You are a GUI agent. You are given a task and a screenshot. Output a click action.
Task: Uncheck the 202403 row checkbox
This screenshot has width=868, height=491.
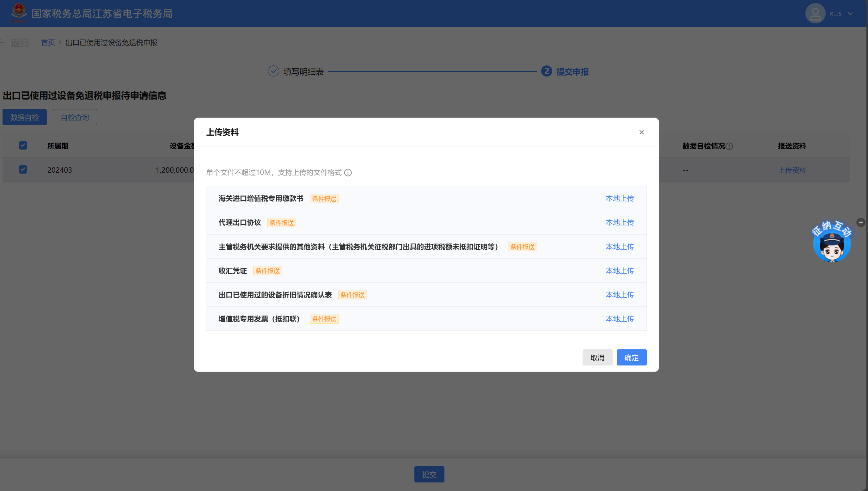click(23, 169)
